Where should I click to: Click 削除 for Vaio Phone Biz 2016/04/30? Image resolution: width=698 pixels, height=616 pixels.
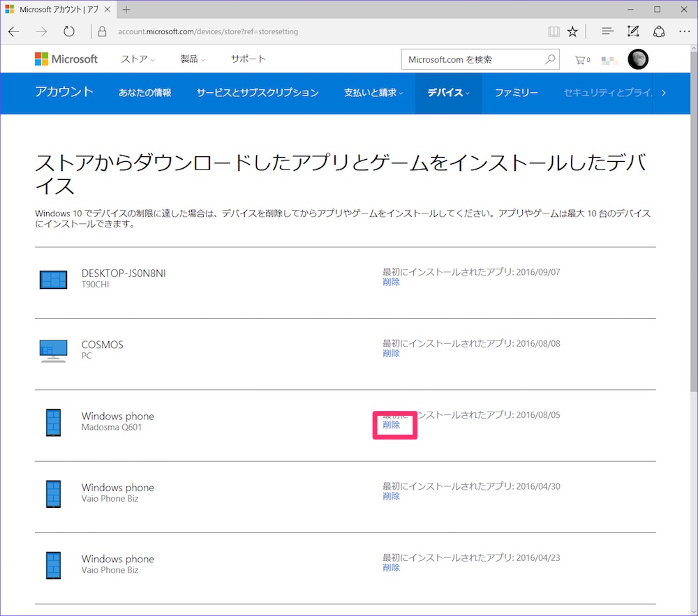pyautogui.click(x=392, y=497)
